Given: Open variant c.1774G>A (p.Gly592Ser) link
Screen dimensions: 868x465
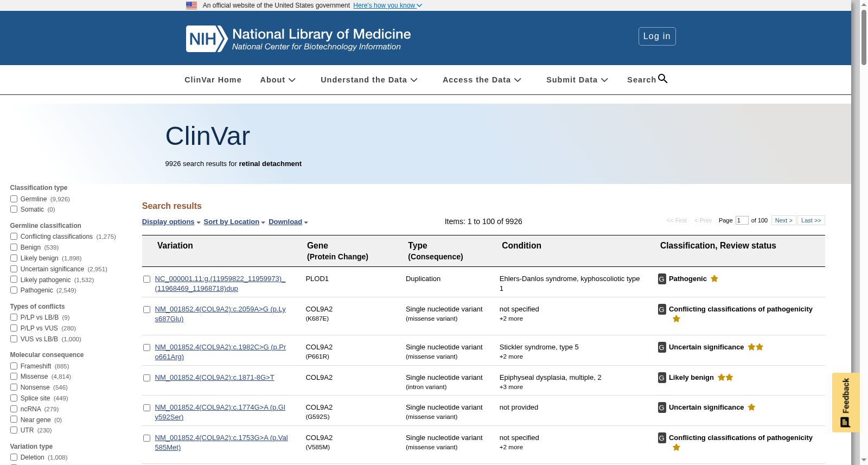Looking at the screenshot, I should coord(220,412).
